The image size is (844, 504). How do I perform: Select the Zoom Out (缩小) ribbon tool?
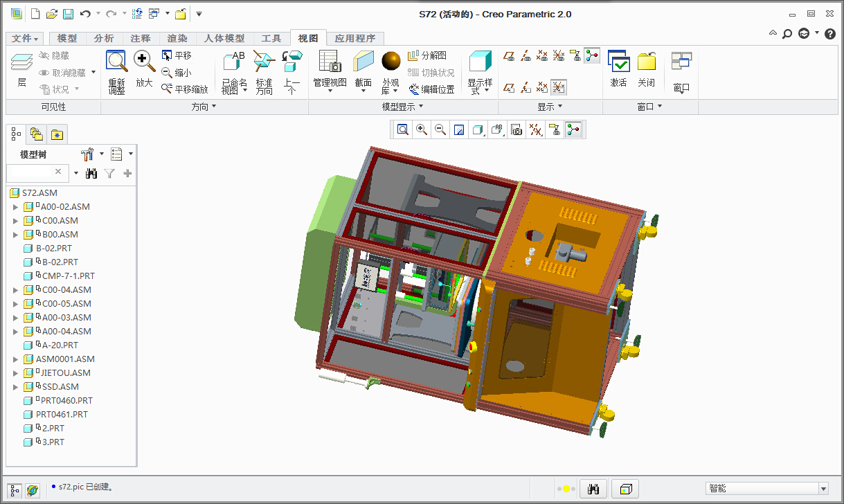pos(177,72)
